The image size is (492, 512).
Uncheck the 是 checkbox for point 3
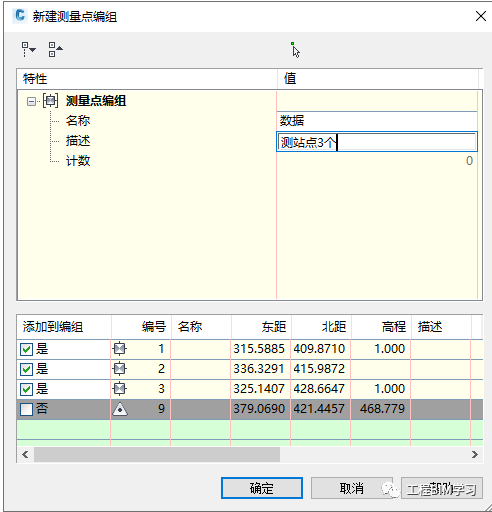pos(26,389)
